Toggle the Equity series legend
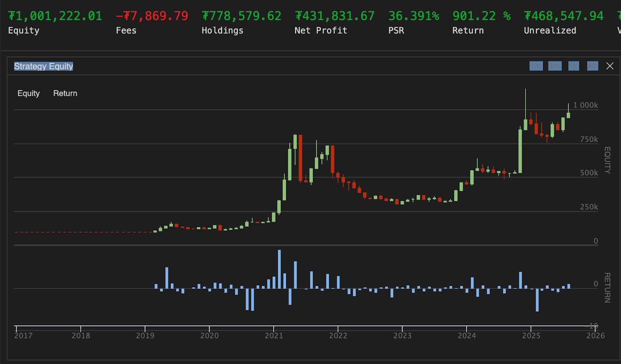 pos(28,93)
